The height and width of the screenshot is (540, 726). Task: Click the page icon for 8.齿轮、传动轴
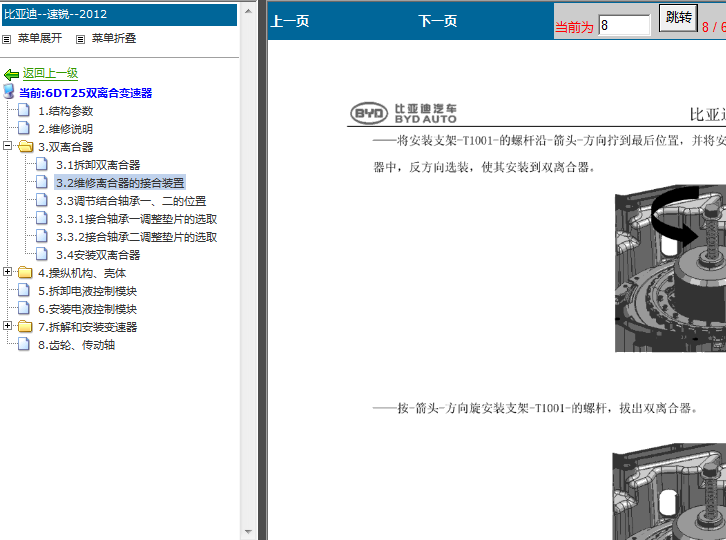(x=24, y=345)
